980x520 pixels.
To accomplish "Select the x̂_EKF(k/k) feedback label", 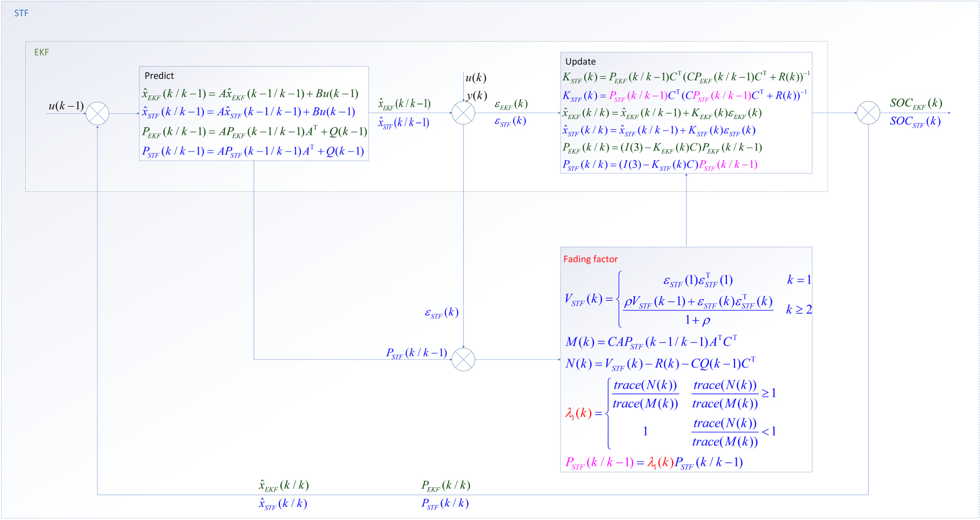I will pyautogui.click(x=284, y=485).
